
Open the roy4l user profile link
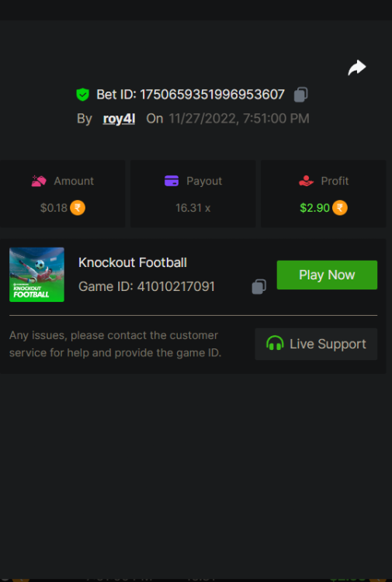pyautogui.click(x=120, y=119)
